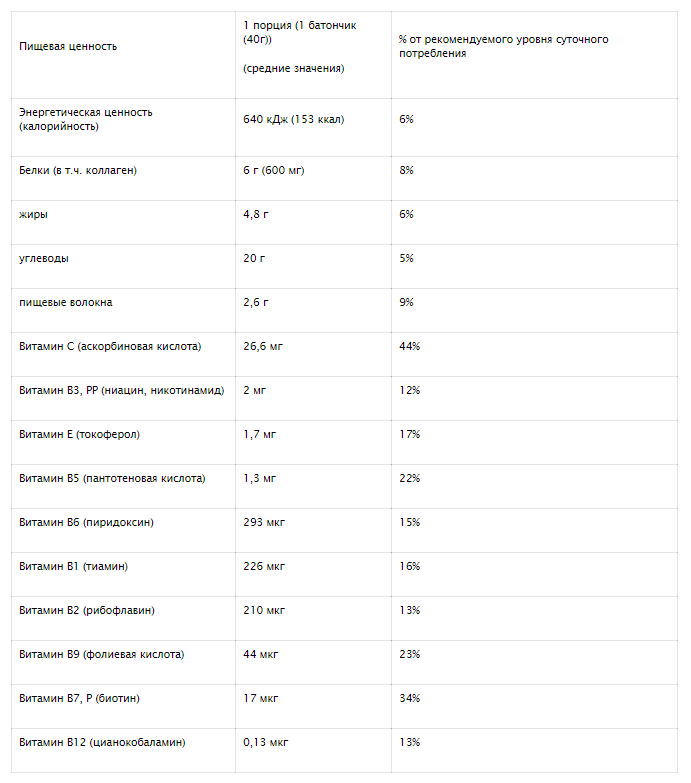
Task: Click 'Белки (в т.ч. коллаген)' cell
Action: click(x=78, y=170)
